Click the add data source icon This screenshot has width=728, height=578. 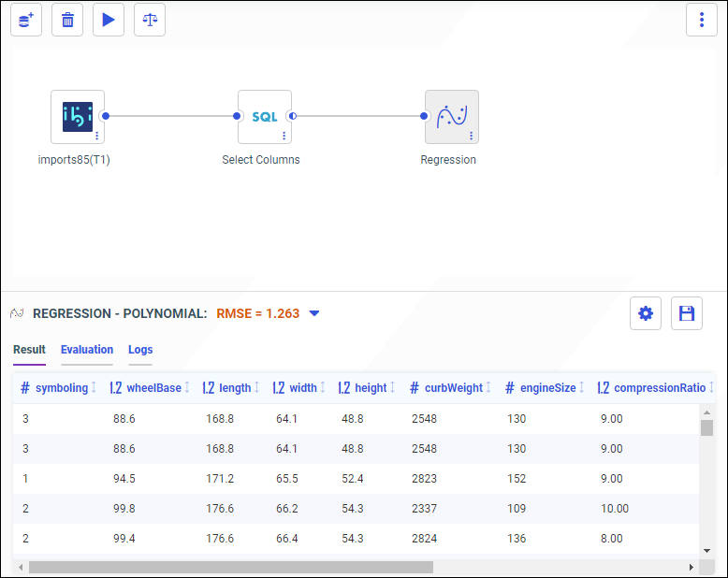(26, 20)
